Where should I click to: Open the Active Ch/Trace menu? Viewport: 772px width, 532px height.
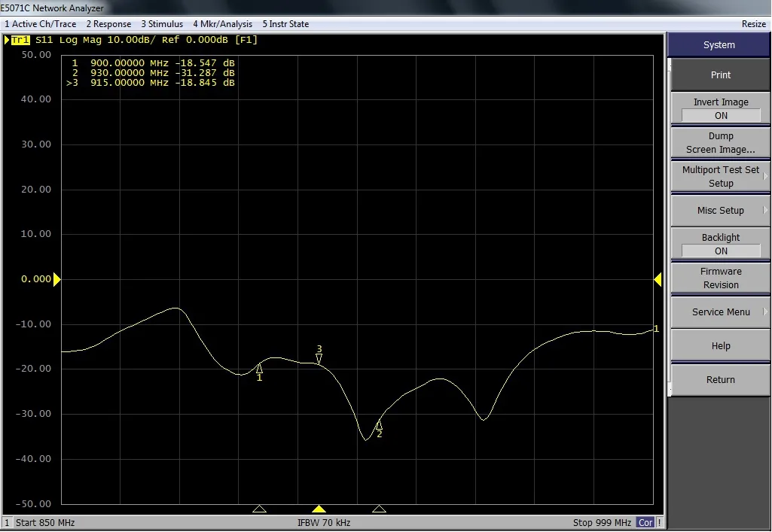40,24
